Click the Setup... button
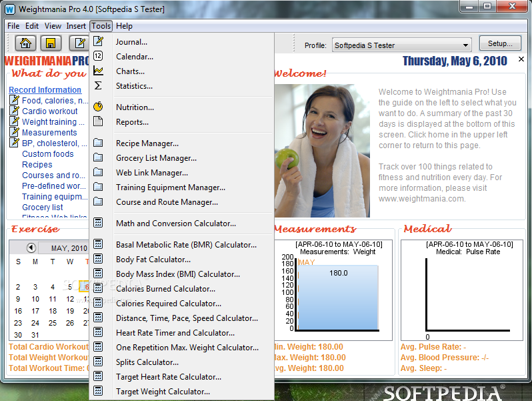Screen dimensions: 532x401 pyautogui.click(x=500, y=43)
